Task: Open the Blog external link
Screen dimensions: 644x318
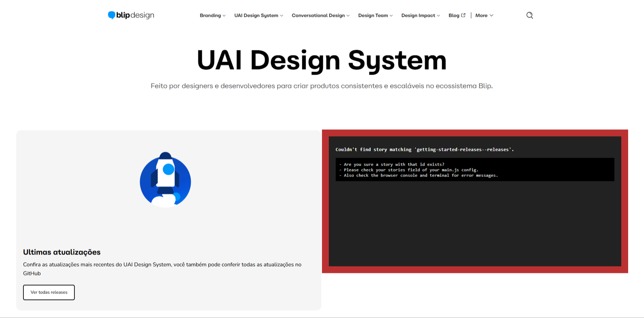Action: (x=457, y=16)
